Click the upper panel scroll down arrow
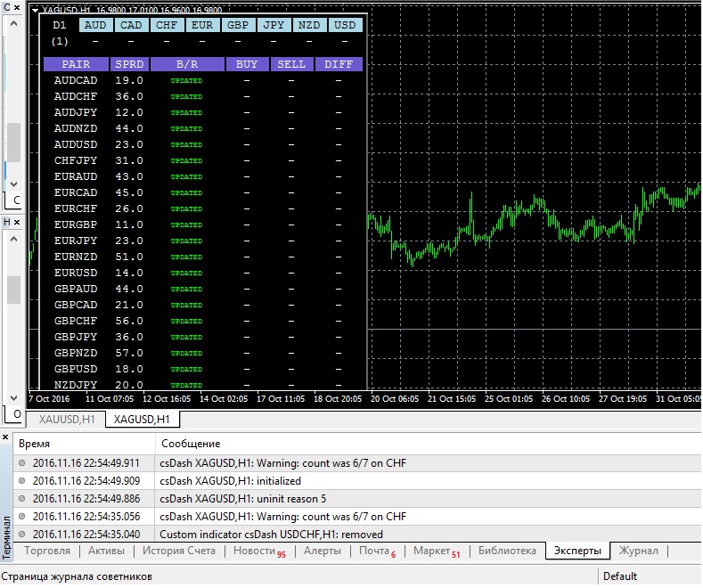The width and height of the screenshot is (703, 588). pos(14,184)
